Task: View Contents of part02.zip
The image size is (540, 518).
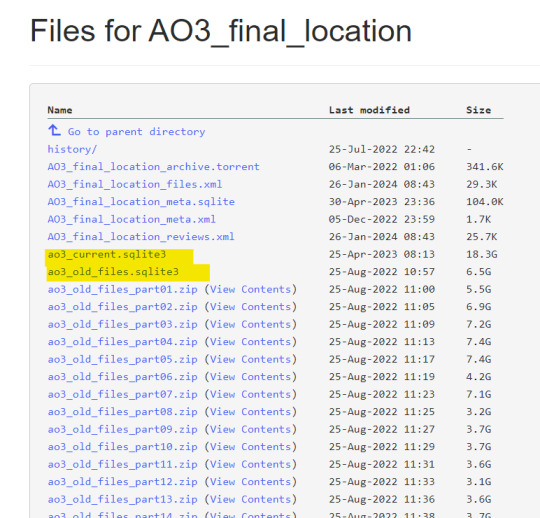Action: click(x=251, y=307)
